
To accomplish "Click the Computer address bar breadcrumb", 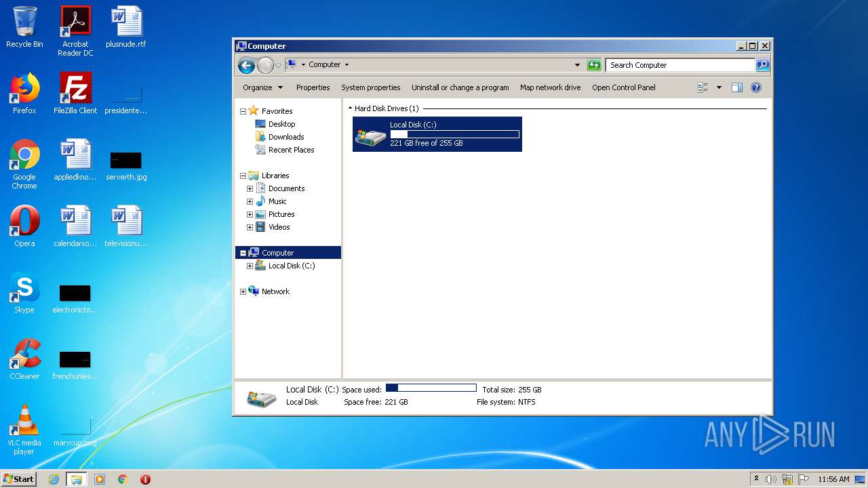I will [324, 65].
